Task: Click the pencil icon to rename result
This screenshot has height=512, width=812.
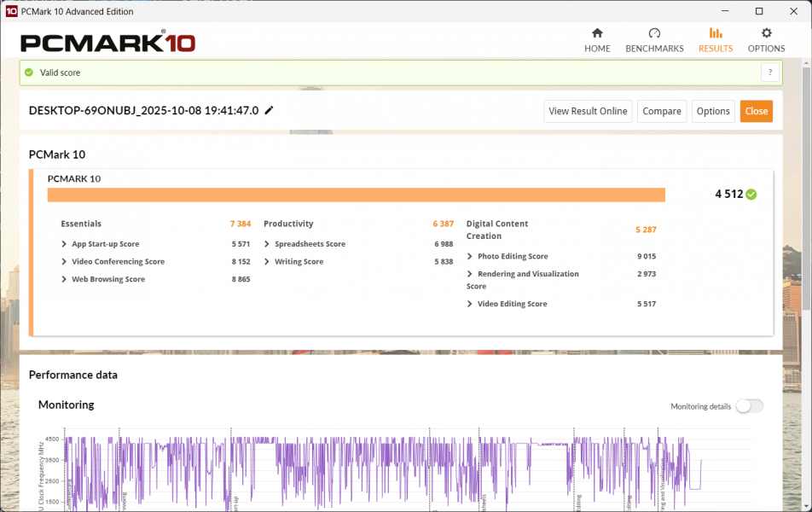Action: tap(270, 111)
